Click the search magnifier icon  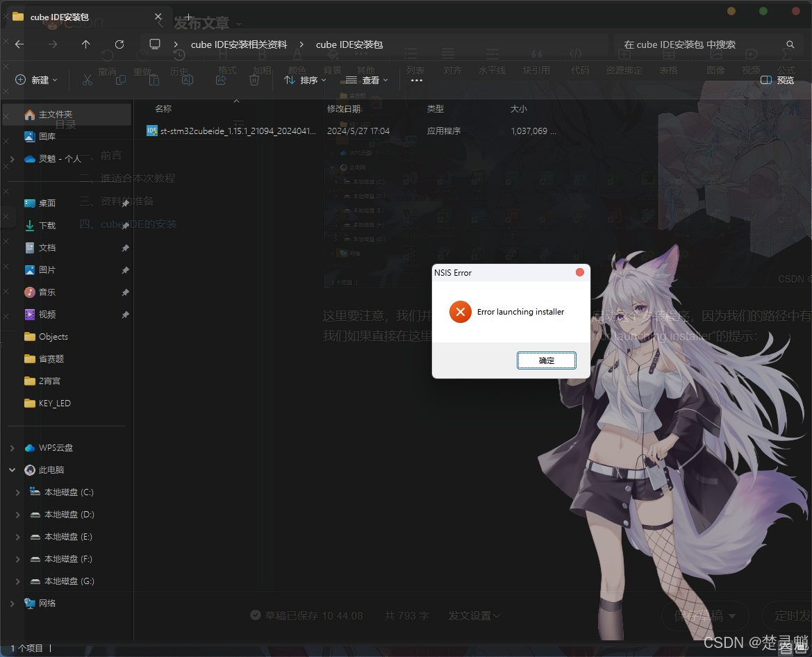[790, 44]
